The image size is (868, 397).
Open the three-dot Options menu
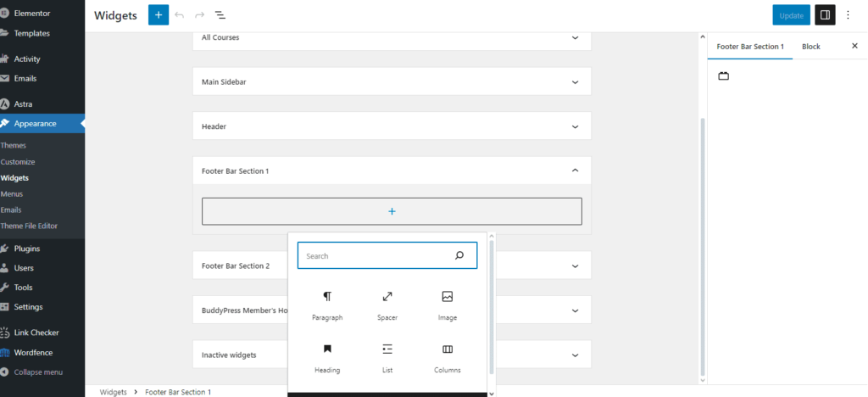click(x=848, y=15)
